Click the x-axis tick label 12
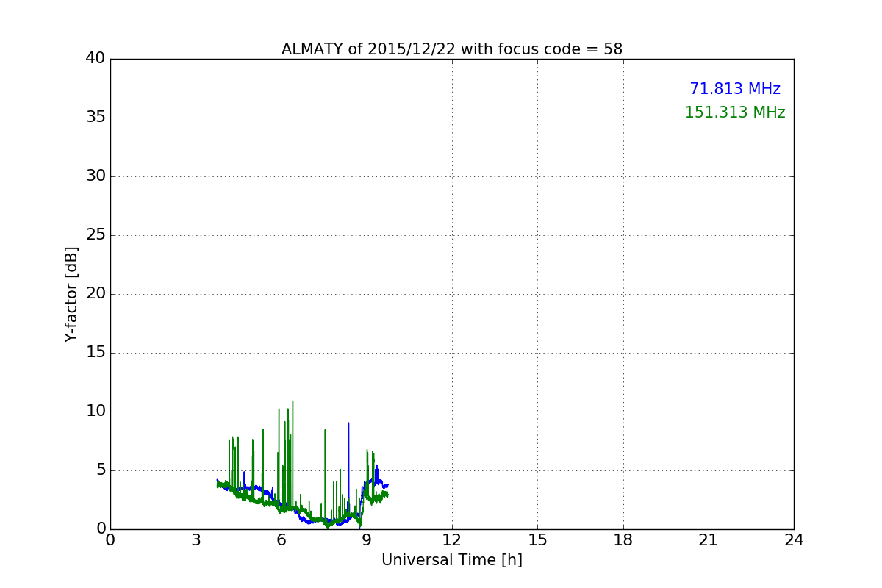This screenshot has height=588, width=882. pyautogui.click(x=452, y=540)
